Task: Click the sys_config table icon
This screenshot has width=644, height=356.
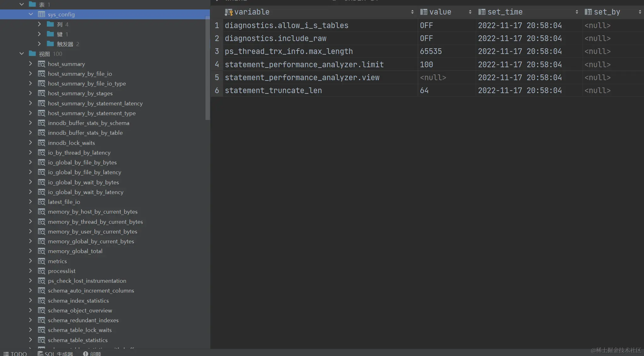Action: [41, 14]
